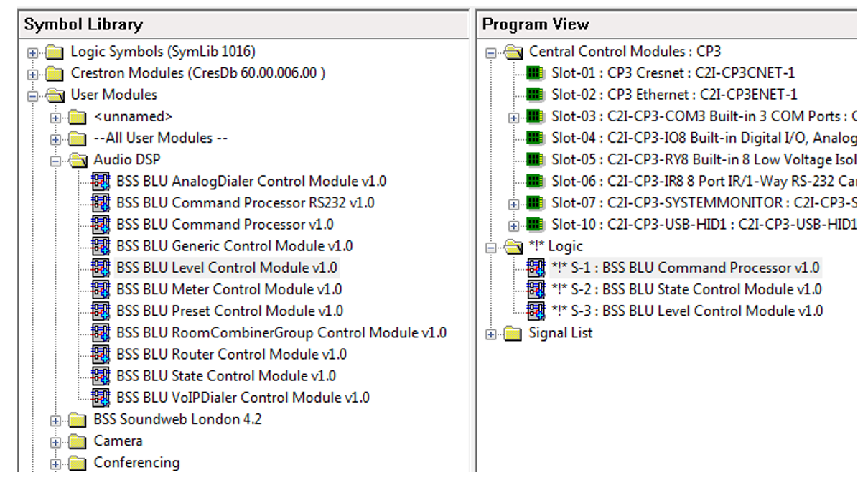Select BSS BLU RoomCombinerGroup Control Module
This screenshot has width=868, height=493.
coord(281,332)
